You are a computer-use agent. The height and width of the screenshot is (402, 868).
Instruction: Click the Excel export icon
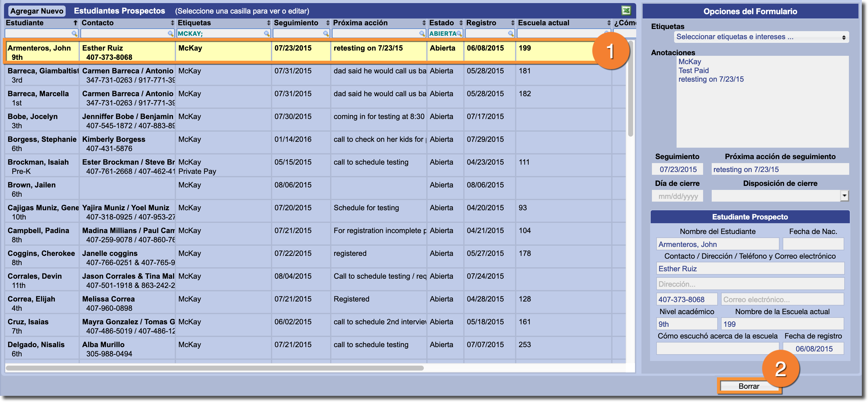click(626, 10)
